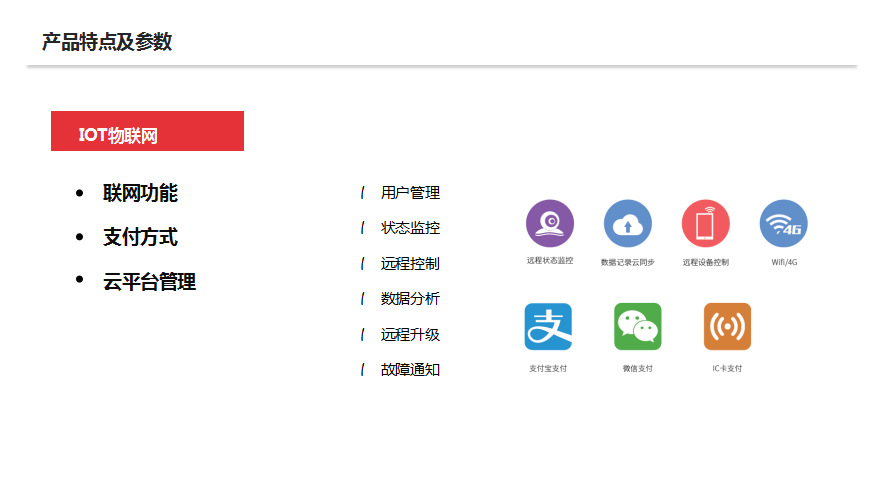Click the 产品特点及参数 heading
Screen dimensions: 883x491
click(107, 42)
